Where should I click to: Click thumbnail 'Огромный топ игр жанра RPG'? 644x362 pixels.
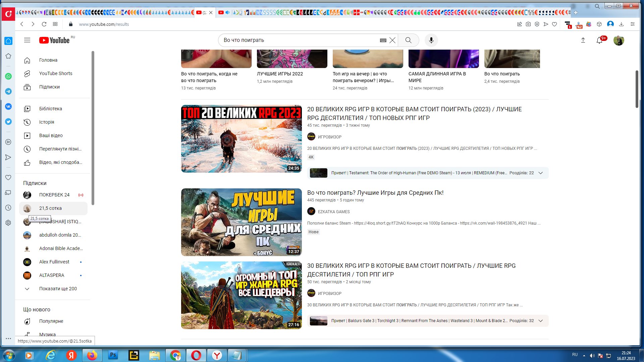[241, 295]
